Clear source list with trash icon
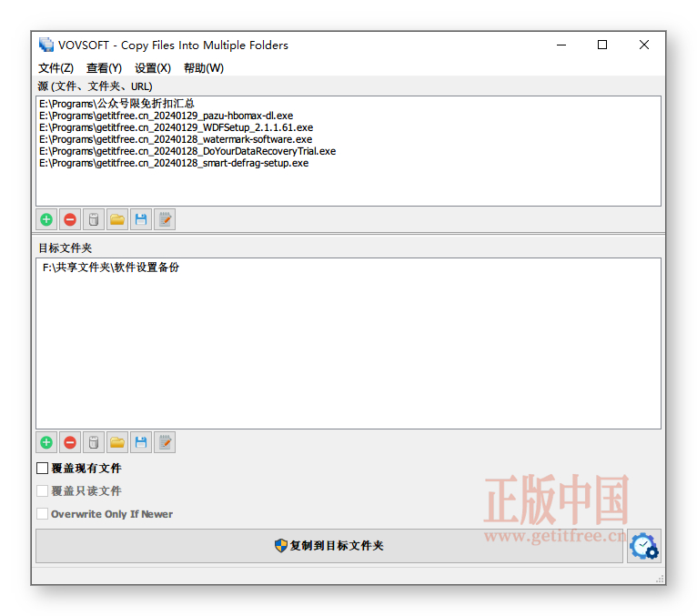The image size is (697, 616). [94, 219]
